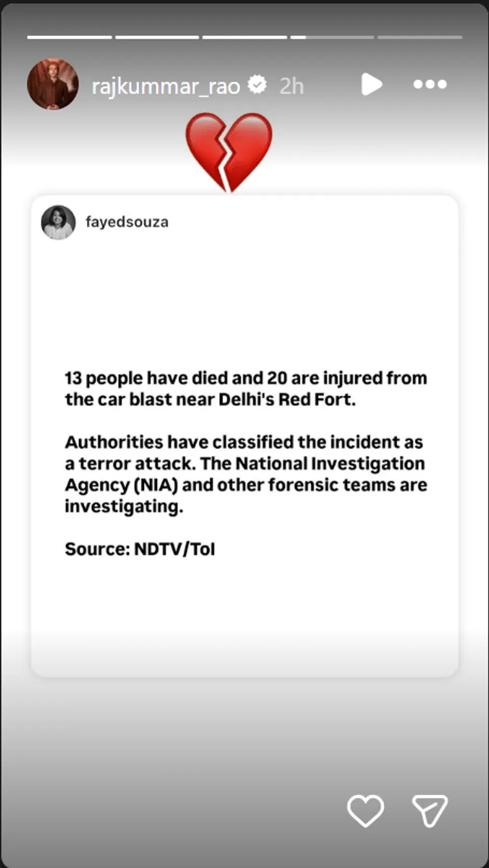Visit the rajkummar_rao username link
The height and width of the screenshot is (868, 489).
coord(166,86)
